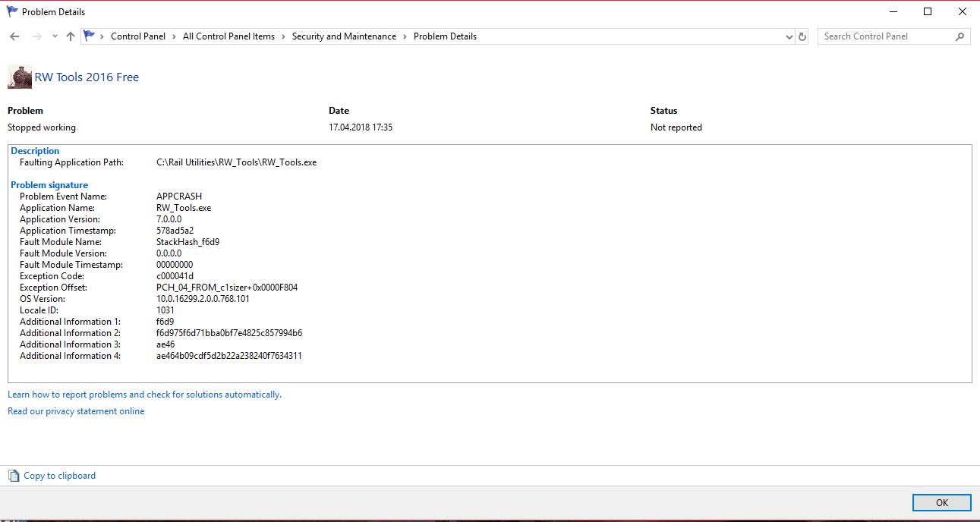Go up one level with Up arrow
The height and width of the screenshot is (522, 980).
click(x=71, y=36)
